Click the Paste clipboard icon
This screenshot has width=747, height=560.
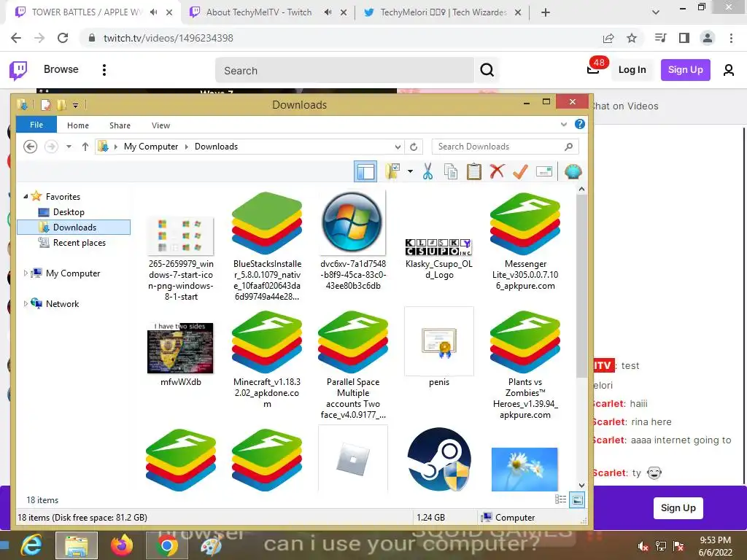point(474,171)
